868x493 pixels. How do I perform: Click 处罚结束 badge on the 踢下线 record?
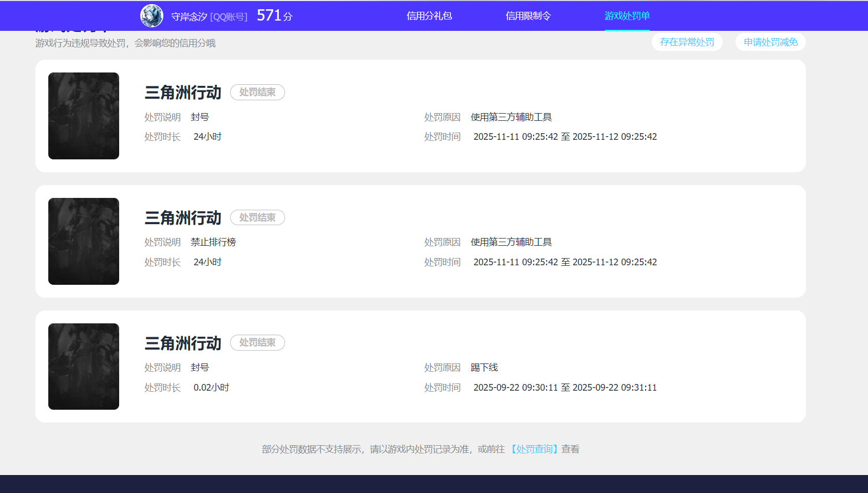pyautogui.click(x=257, y=342)
